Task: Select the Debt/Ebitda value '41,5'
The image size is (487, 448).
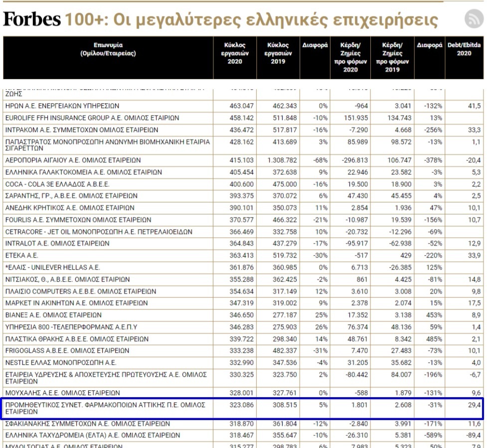Action: click(x=475, y=106)
